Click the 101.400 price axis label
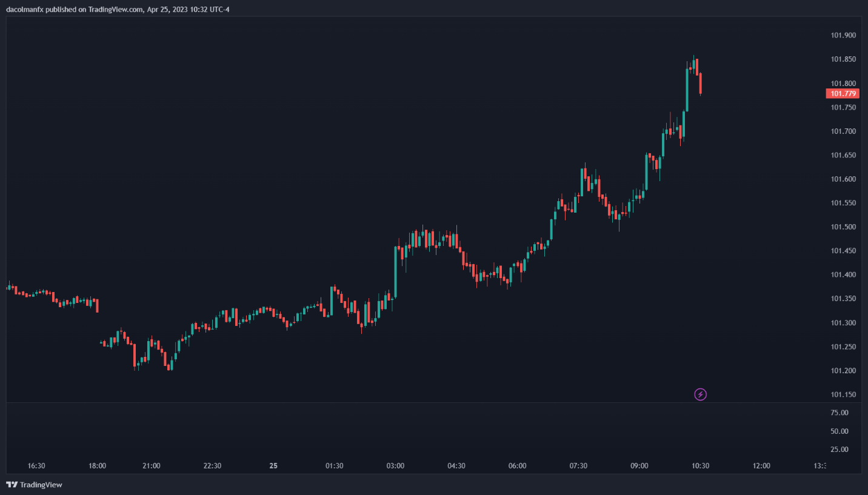Viewport: 868px width, 495px height. 843,275
